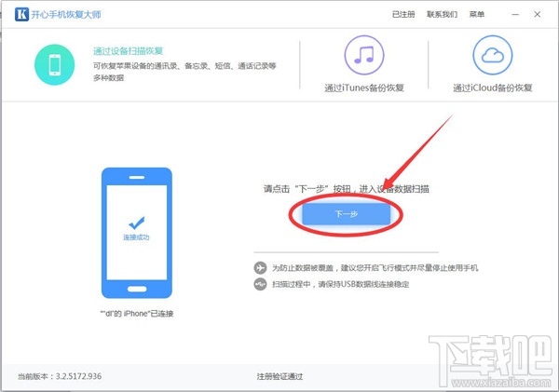Click the airplane mode tip icon

tap(260, 267)
